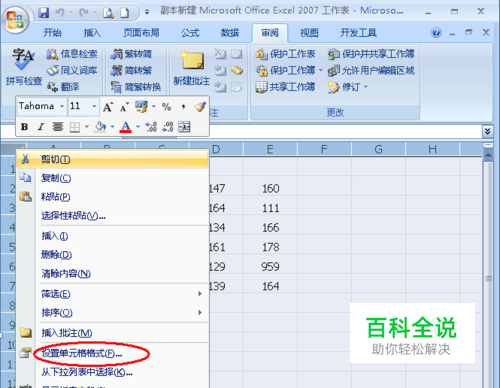
Task: Toggle italic in mini toolbar
Action: [x=41, y=127]
